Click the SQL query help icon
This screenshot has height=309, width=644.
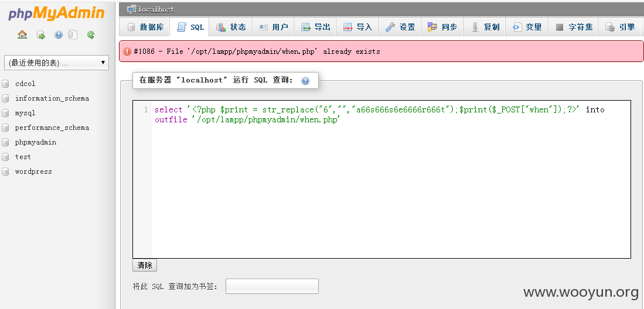tap(305, 80)
